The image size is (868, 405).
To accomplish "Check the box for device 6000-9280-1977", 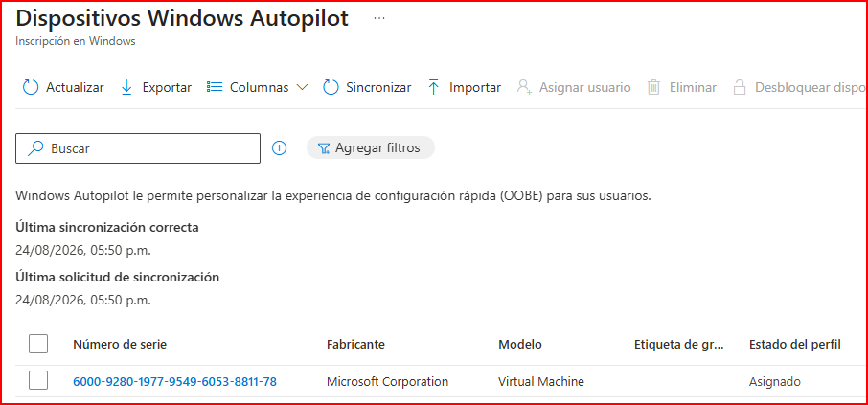I will [x=38, y=380].
